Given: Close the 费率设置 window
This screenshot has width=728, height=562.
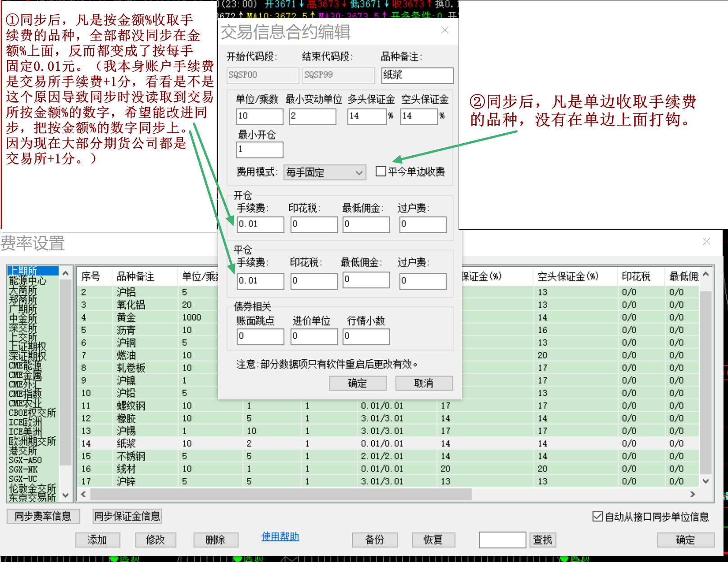Looking at the screenshot, I should tap(706, 241).
